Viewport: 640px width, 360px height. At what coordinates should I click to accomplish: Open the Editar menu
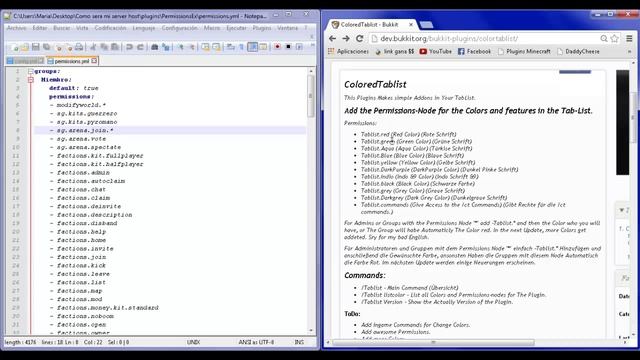pos(40,28)
